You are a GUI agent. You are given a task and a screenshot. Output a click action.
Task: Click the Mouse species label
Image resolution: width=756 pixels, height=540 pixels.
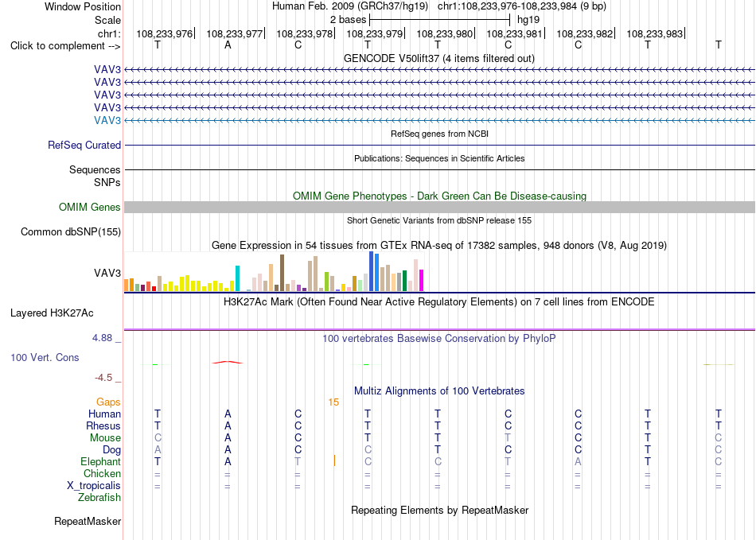[x=105, y=438]
